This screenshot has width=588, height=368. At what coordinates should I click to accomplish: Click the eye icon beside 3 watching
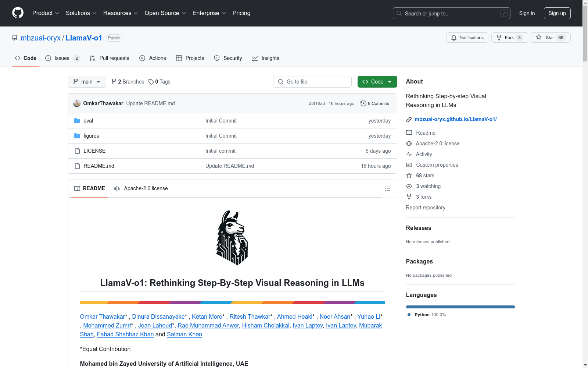409,186
